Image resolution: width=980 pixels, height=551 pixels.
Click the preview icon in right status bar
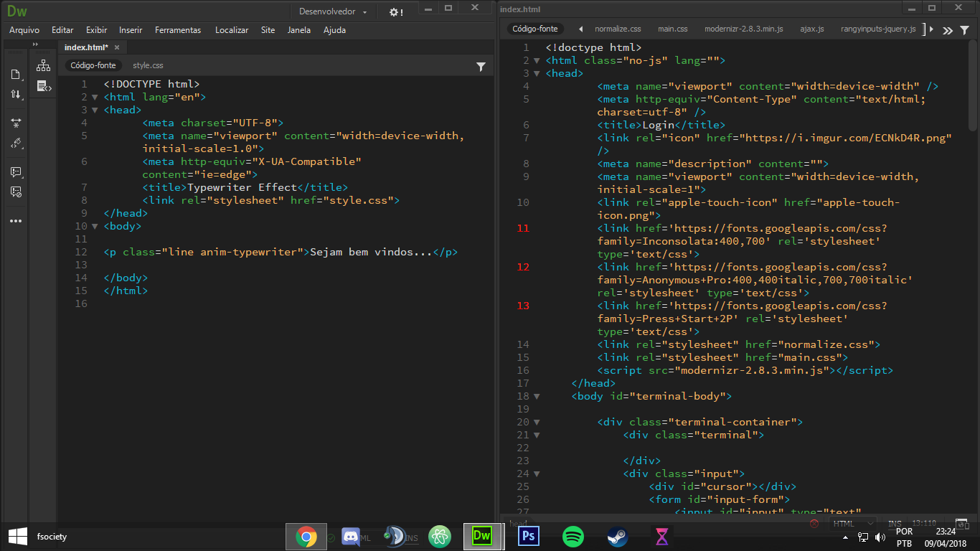pyautogui.click(x=962, y=524)
